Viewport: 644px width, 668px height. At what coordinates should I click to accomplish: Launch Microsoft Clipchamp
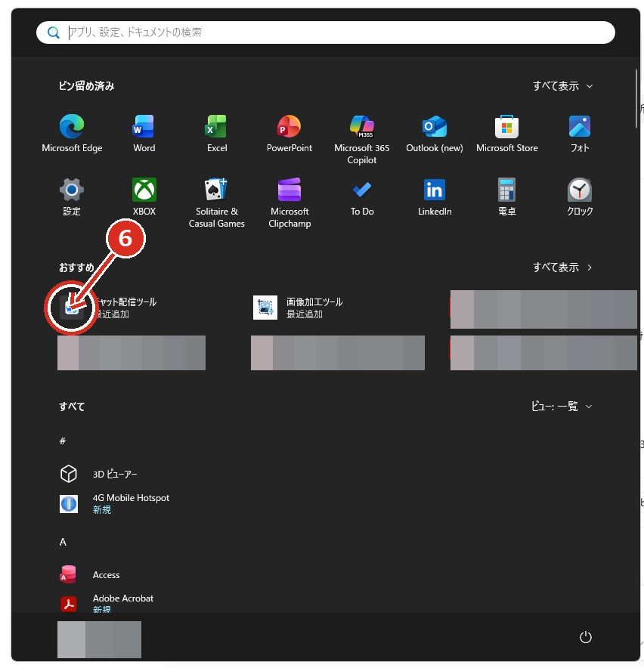tap(289, 203)
